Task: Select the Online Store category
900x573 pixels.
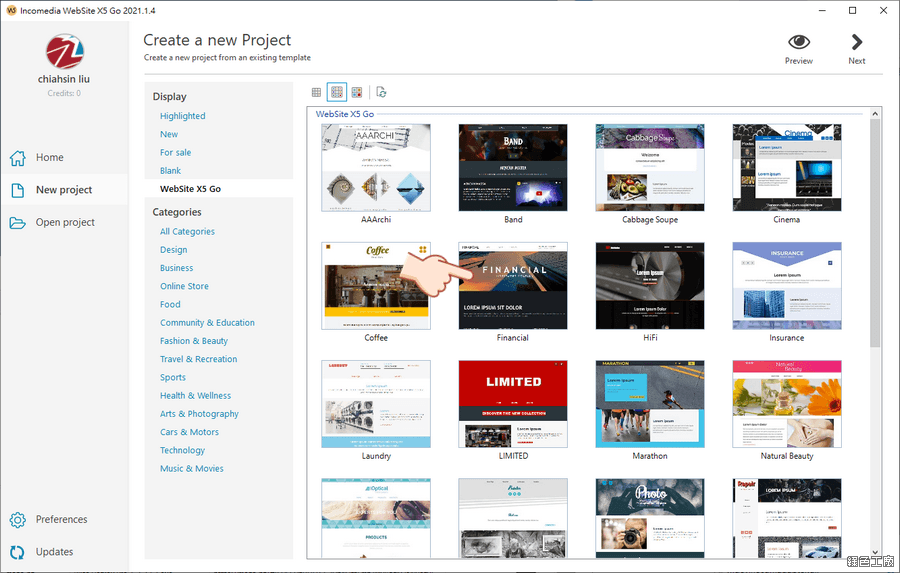Action: [184, 286]
